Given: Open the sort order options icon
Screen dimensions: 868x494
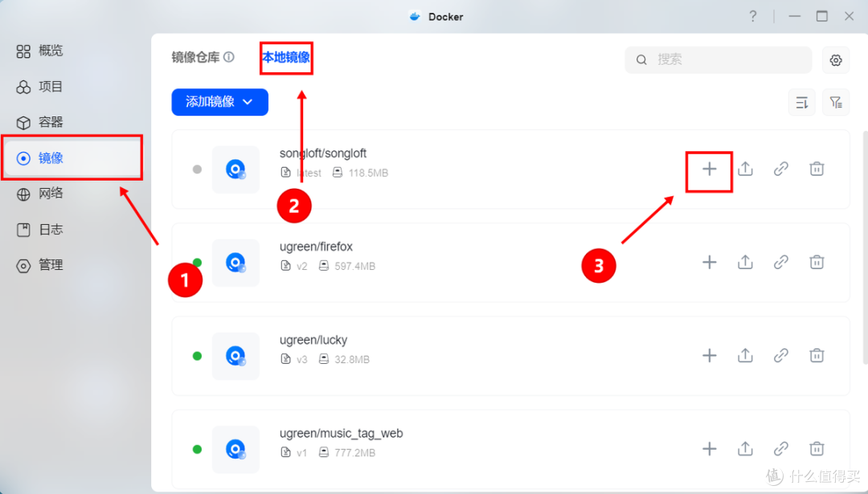Looking at the screenshot, I should pos(801,102).
